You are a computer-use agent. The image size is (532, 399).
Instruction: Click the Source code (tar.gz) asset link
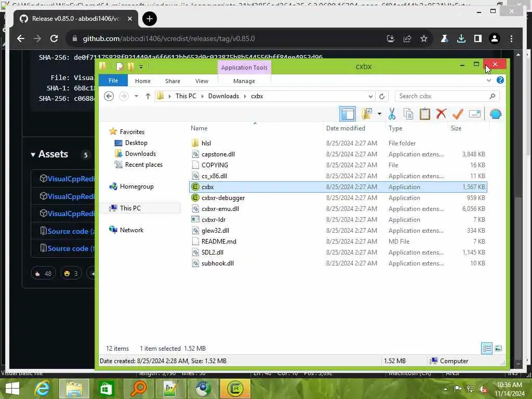point(70,248)
